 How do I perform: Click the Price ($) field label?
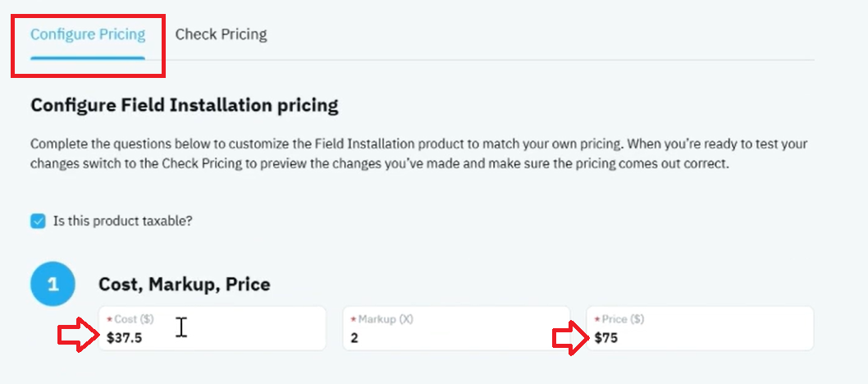click(623, 319)
